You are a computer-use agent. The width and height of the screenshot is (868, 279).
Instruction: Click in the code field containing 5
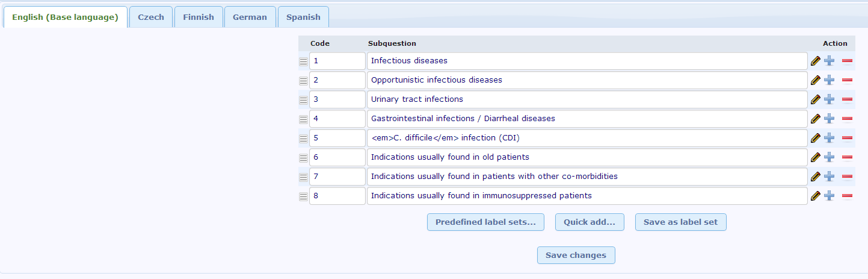pyautogui.click(x=337, y=138)
